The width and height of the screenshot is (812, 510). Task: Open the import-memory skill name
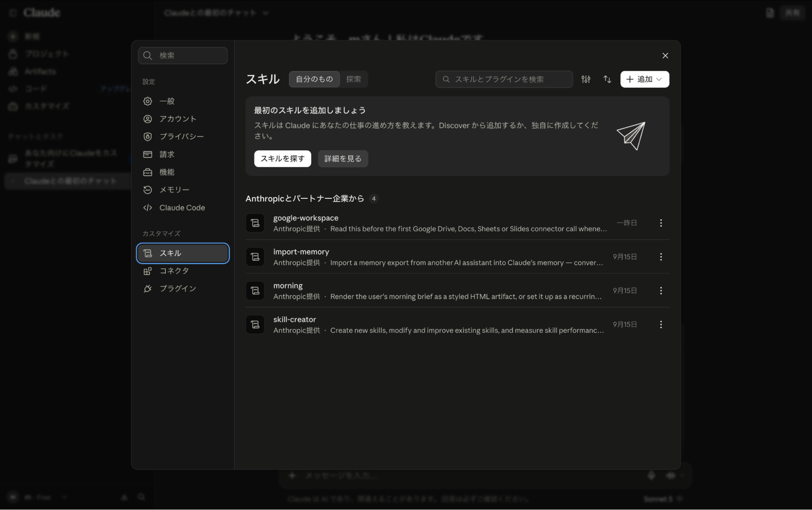[x=301, y=252]
